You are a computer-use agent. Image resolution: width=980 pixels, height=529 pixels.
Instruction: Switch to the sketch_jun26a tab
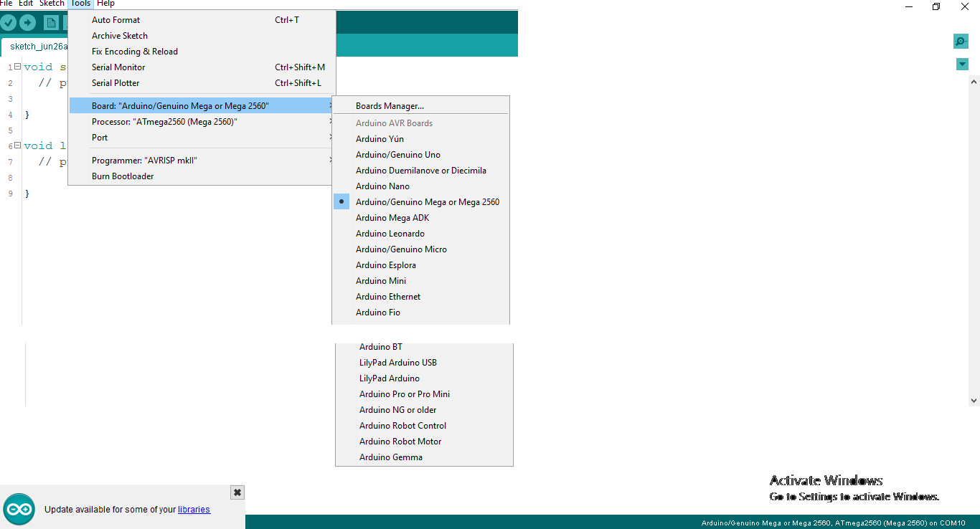(x=35, y=47)
